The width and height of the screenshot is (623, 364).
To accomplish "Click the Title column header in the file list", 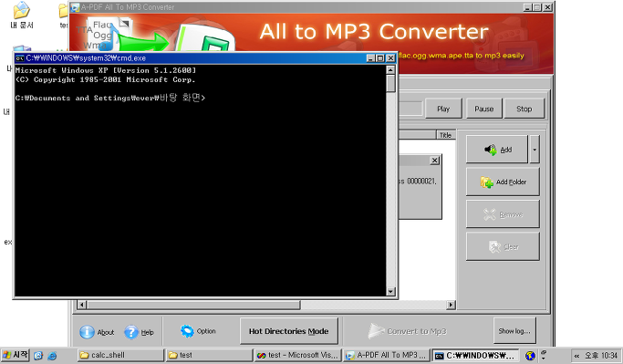I will click(446, 135).
